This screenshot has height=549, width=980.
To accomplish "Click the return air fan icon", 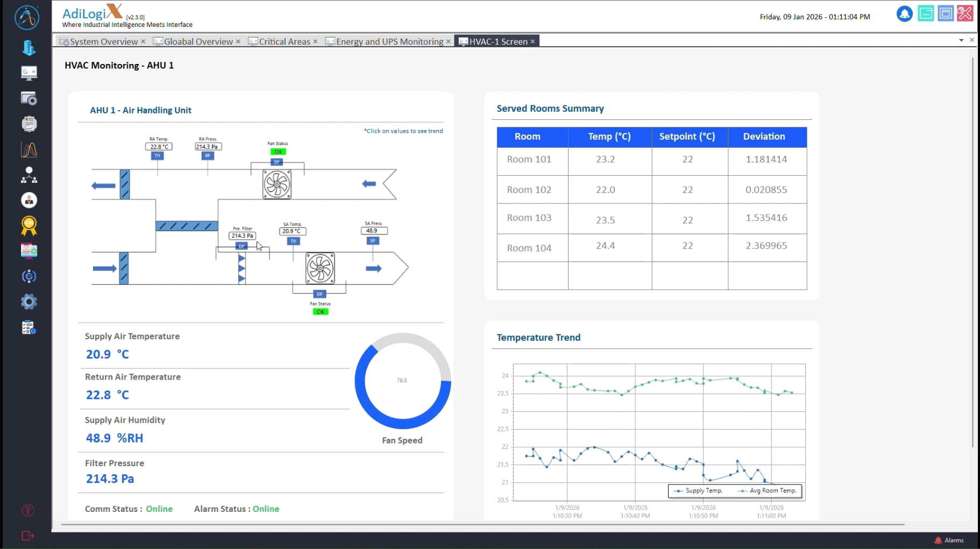I will pyautogui.click(x=277, y=184).
